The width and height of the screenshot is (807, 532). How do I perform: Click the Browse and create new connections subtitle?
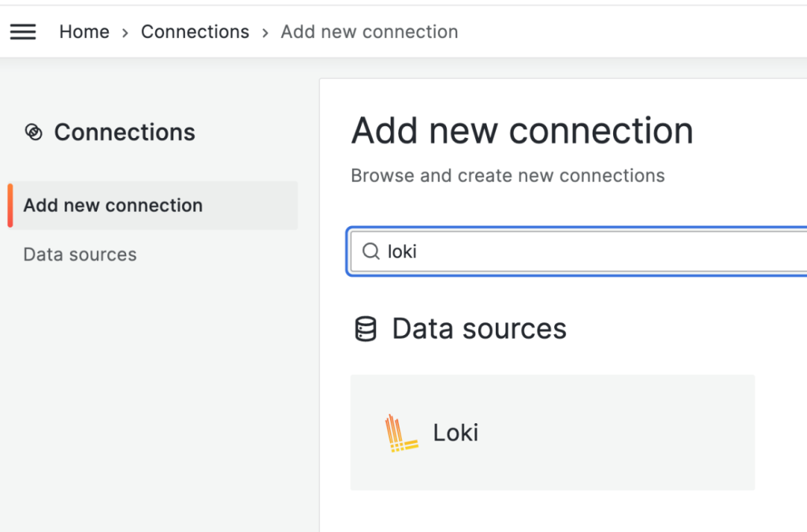508,176
